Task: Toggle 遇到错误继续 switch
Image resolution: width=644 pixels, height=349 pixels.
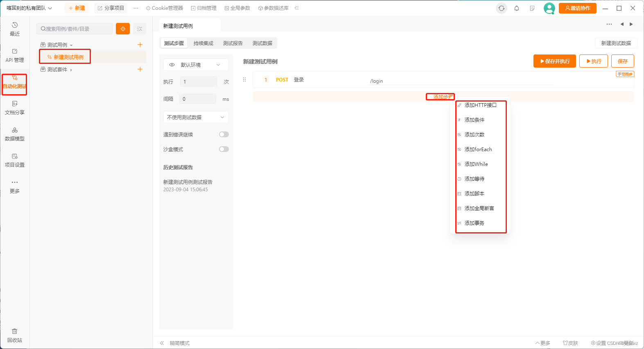Action: tap(224, 134)
